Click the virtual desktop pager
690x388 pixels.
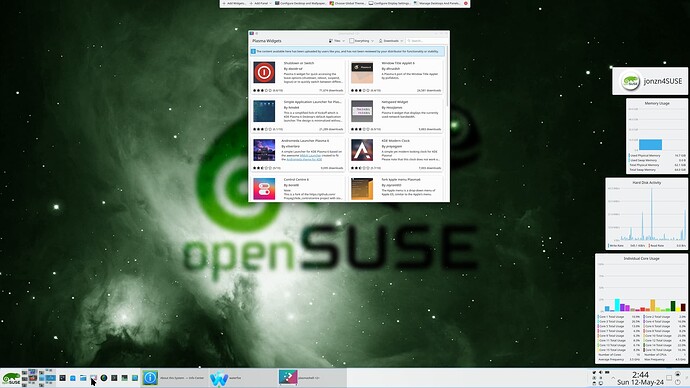(x=39, y=378)
